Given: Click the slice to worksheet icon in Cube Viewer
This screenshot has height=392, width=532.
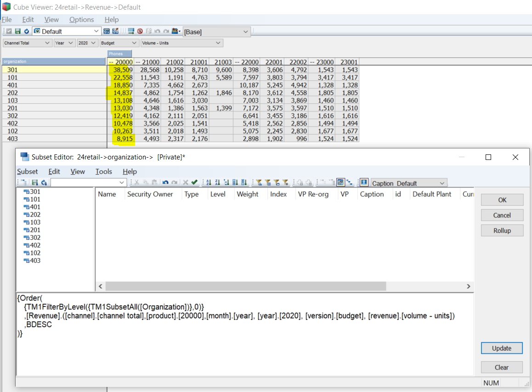Looking at the screenshot, I should 107,31.
